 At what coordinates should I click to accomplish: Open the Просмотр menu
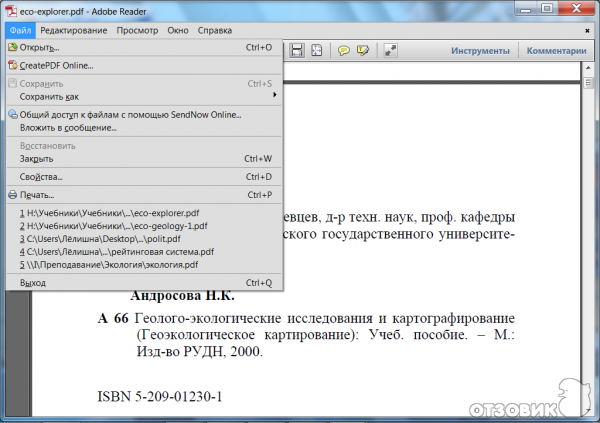pyautogui.click(x=138, y=31)
